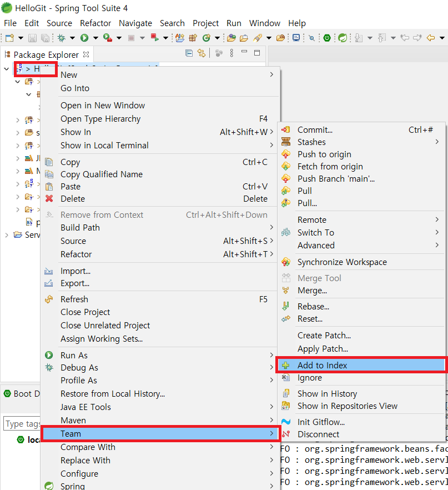448x490 pixels.
Task: Open the Window menu
Action: pyautogui.click(x=264, y=23)
